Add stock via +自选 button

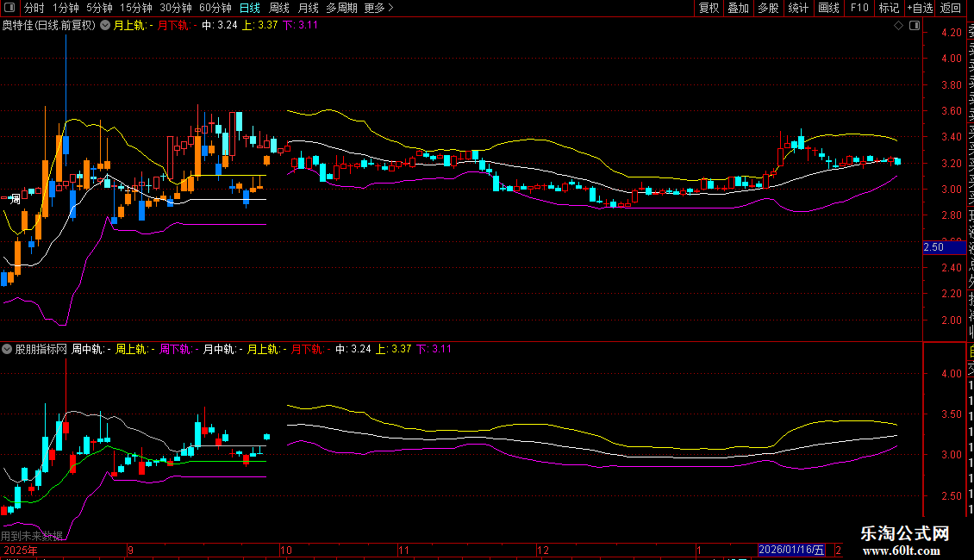[x=920, y=8]
